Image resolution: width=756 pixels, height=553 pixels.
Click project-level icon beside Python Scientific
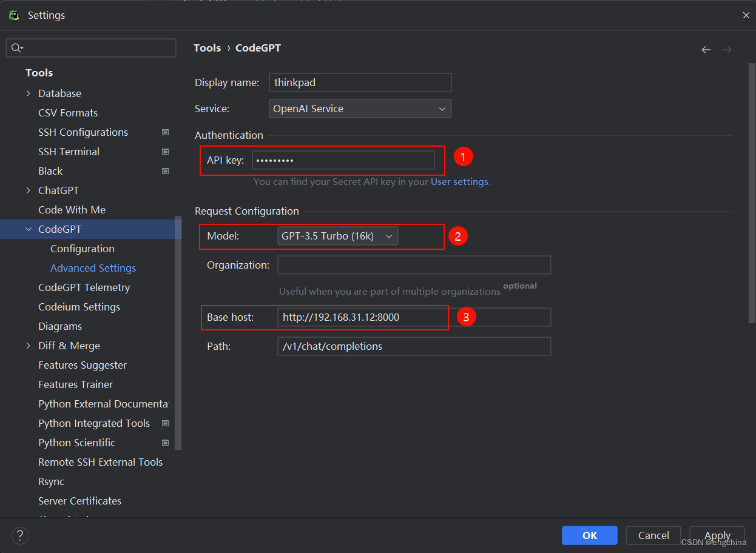(165, 443)
